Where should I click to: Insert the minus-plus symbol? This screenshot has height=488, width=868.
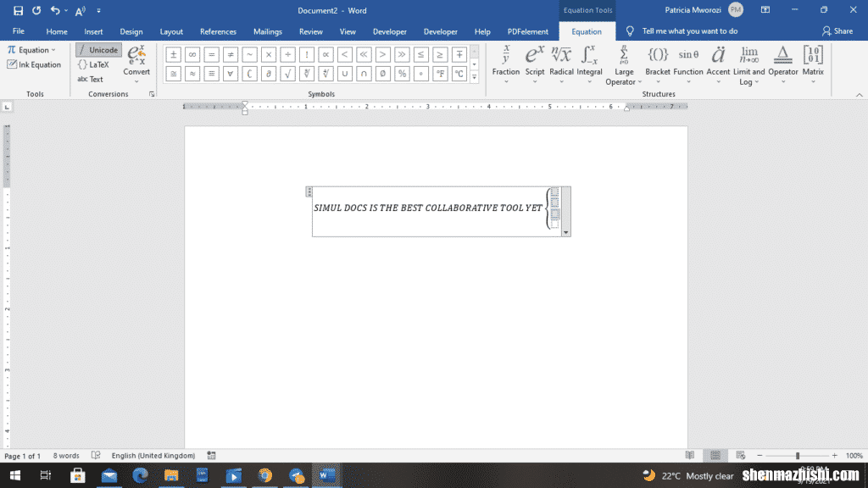coord(459,54)
